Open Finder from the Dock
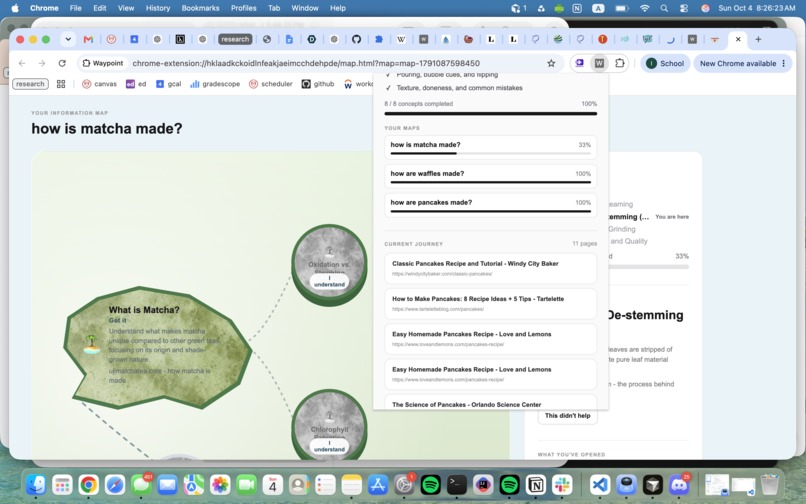 (x=35, y=484)
